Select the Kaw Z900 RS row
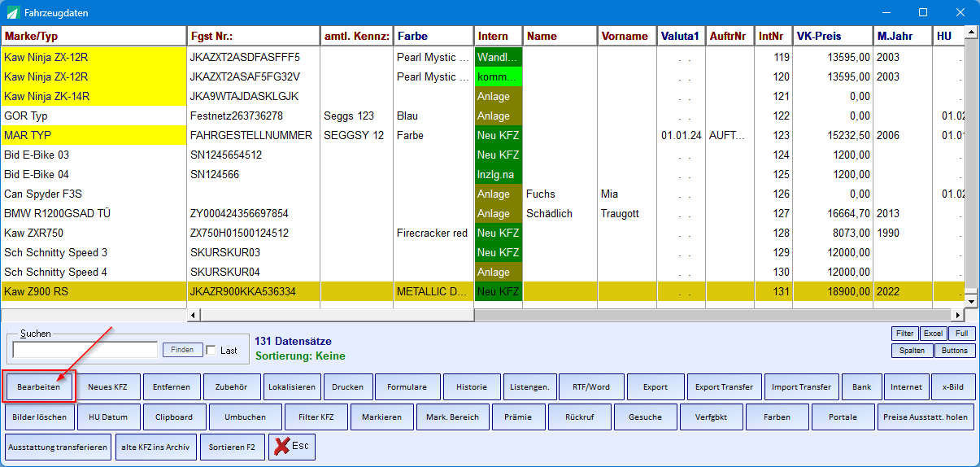Viewport: 980px width, 467px height. tap(483, 291)
